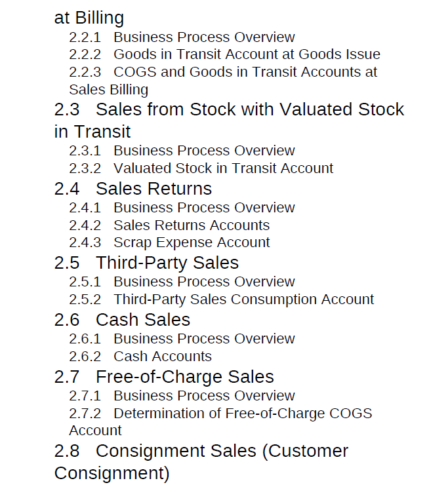Go to Goods in Transit Account at Goods Issue

point(224,54)
